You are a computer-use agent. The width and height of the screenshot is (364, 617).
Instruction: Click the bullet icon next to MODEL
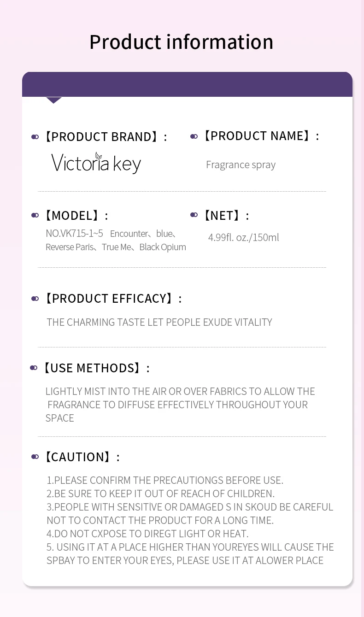[35, 215]
